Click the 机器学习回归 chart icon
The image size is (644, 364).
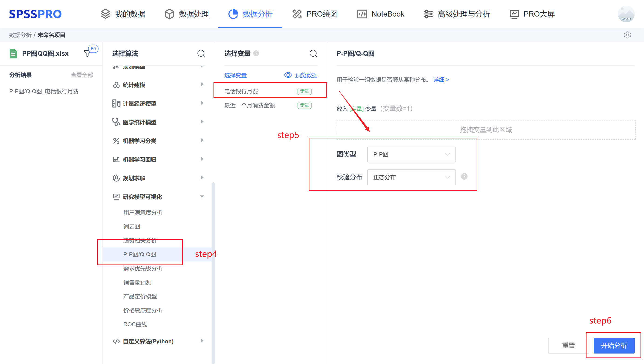pos(116,159)
